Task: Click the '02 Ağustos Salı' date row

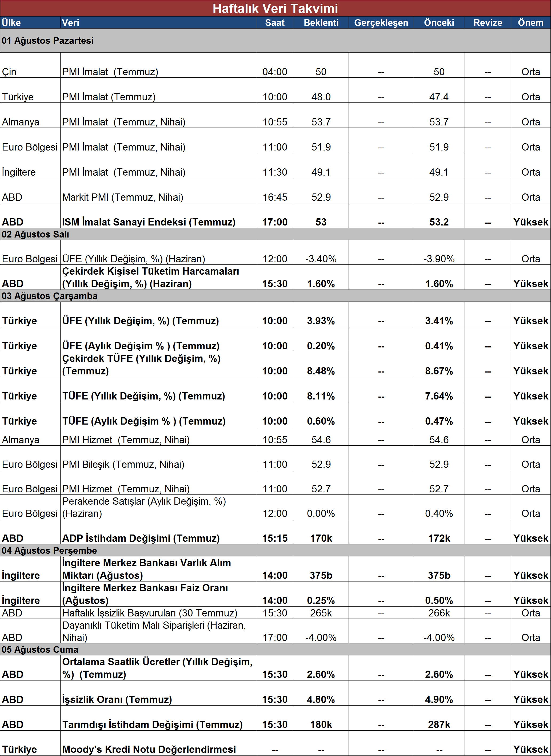Action: point(275,234)
